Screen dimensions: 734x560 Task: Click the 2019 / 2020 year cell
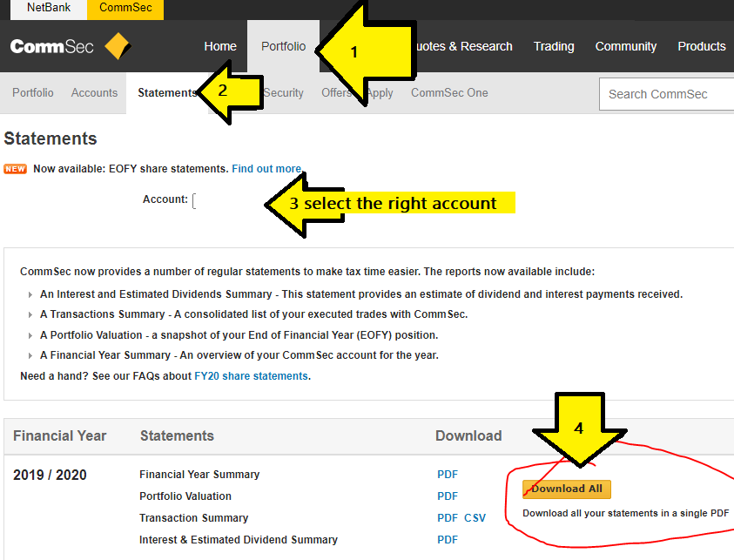point(50,475)
